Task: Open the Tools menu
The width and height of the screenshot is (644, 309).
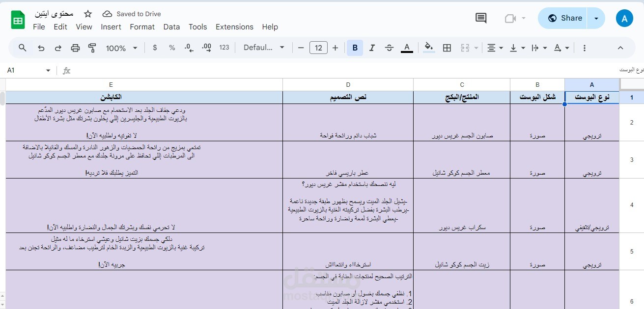Action: pyautogui.click(x=198, y=27)
